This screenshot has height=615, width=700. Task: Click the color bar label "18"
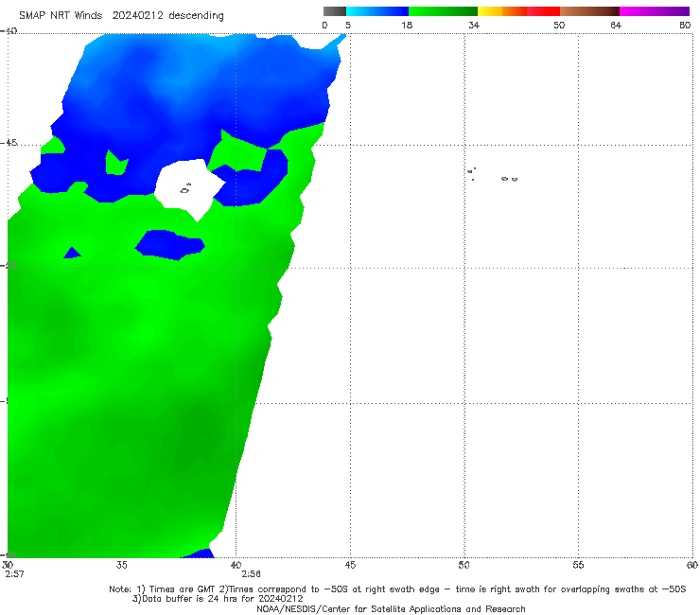pos(407,25)
